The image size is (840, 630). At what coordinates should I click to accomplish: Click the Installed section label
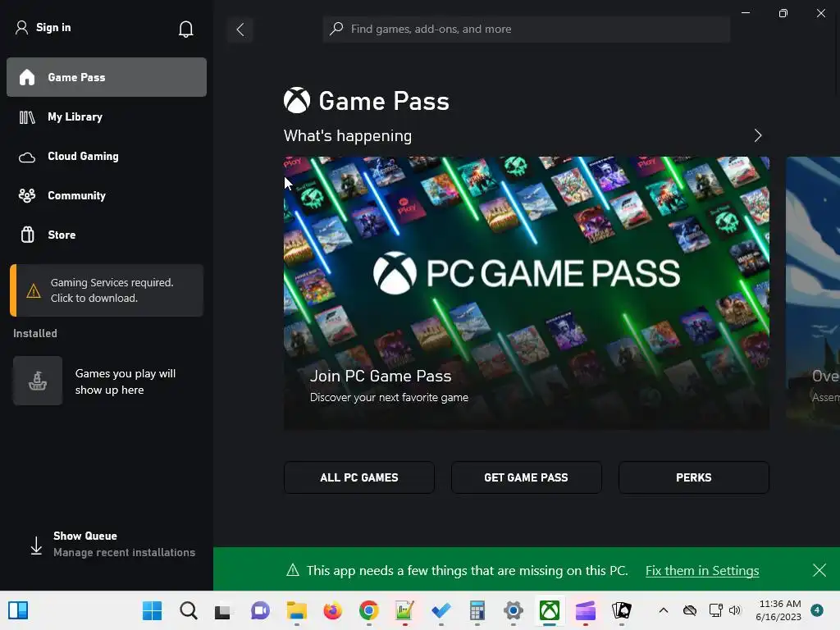point(34,333)
